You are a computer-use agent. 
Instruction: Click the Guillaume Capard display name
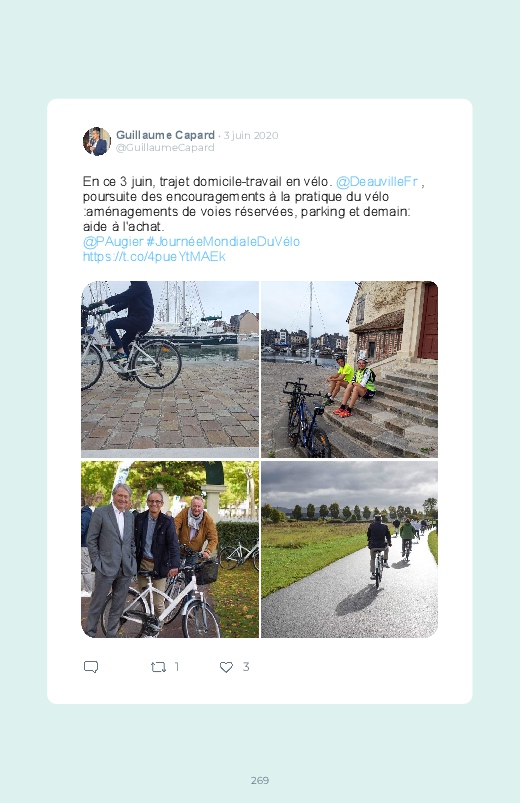point(165,135)
